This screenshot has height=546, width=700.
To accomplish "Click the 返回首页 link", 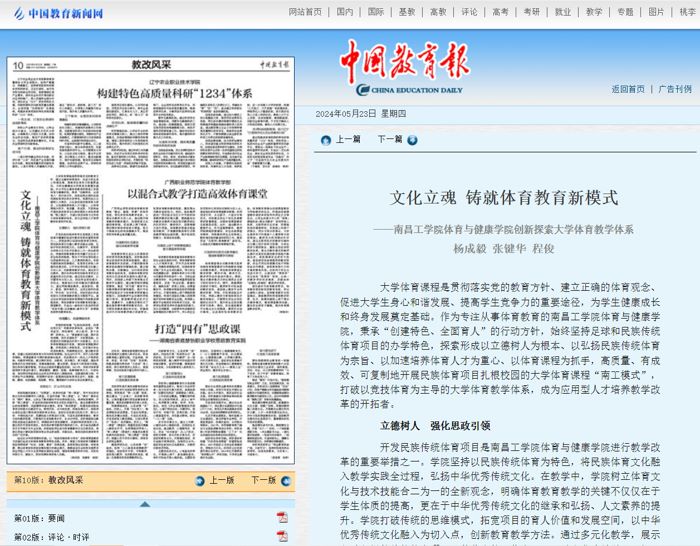I will [628, 89].
